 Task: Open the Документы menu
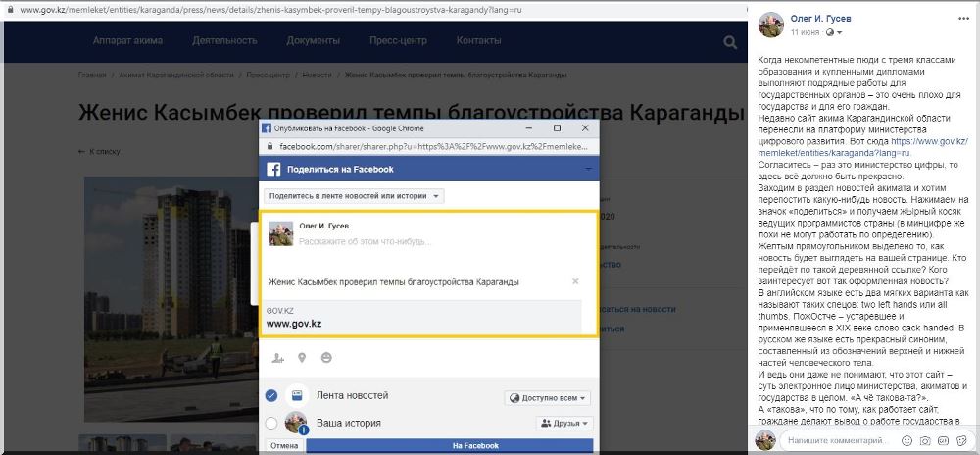coord(314,40)
